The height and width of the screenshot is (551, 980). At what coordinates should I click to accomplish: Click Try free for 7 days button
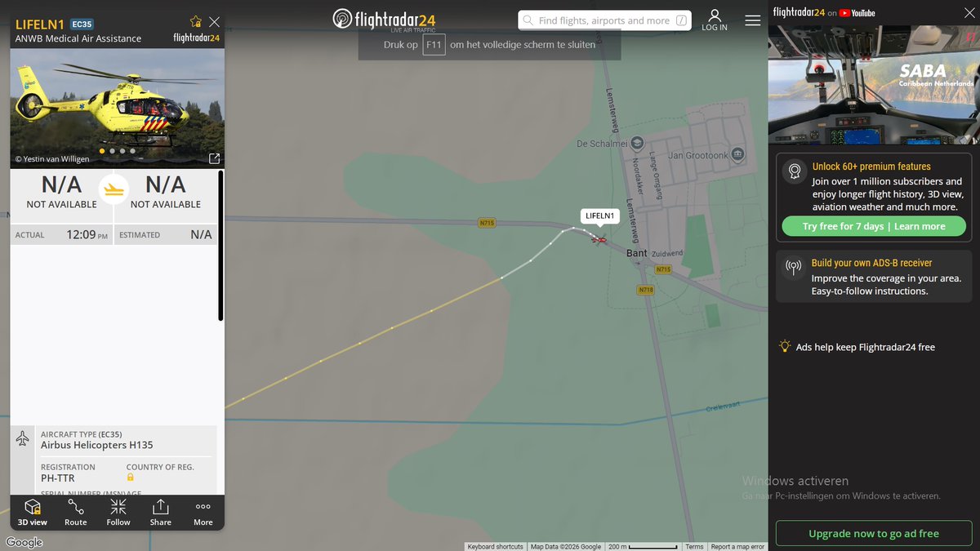point(874,226)
